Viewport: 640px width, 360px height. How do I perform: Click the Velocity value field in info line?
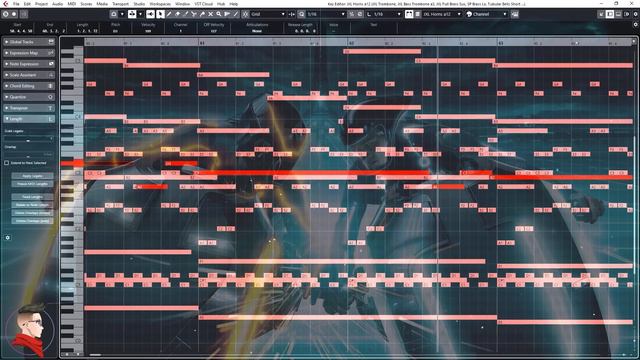pyautogui.click(x=148, y=31)
